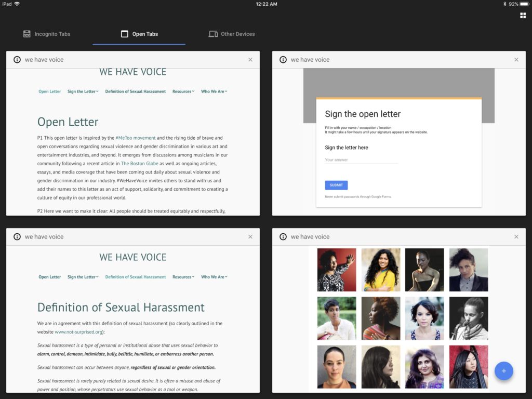The image size is (532, 399).
Task: Open the Other Devices tab
Action: point(231,34)
